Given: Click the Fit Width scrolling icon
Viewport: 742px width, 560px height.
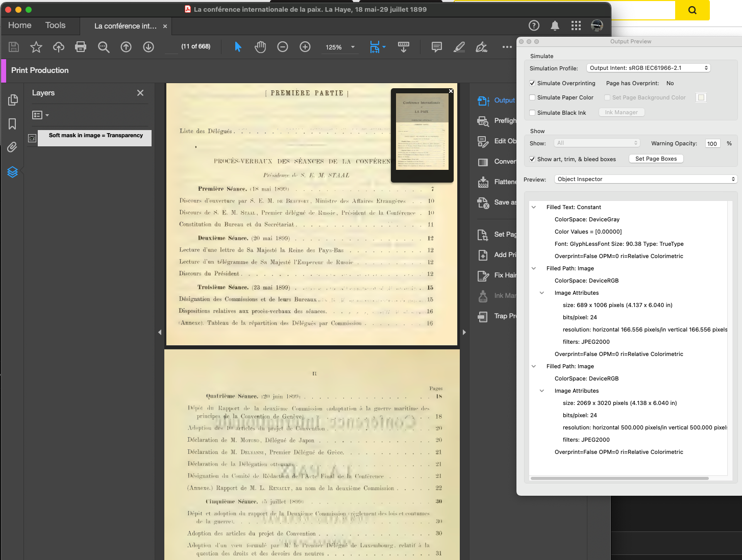Looking at the screenshot, I should pyautogui.click(x=375, y=47).
